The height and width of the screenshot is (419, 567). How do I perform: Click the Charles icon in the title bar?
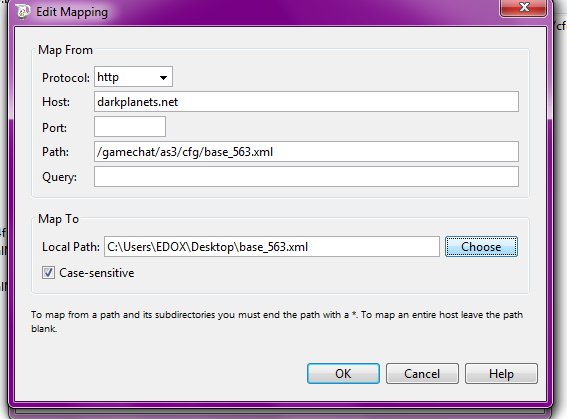(x=23, y=12)
